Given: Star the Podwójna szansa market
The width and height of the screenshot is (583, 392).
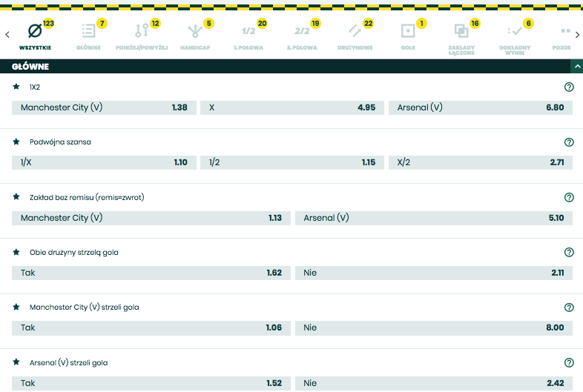Looking at the screenshot, I should point(16,142).
